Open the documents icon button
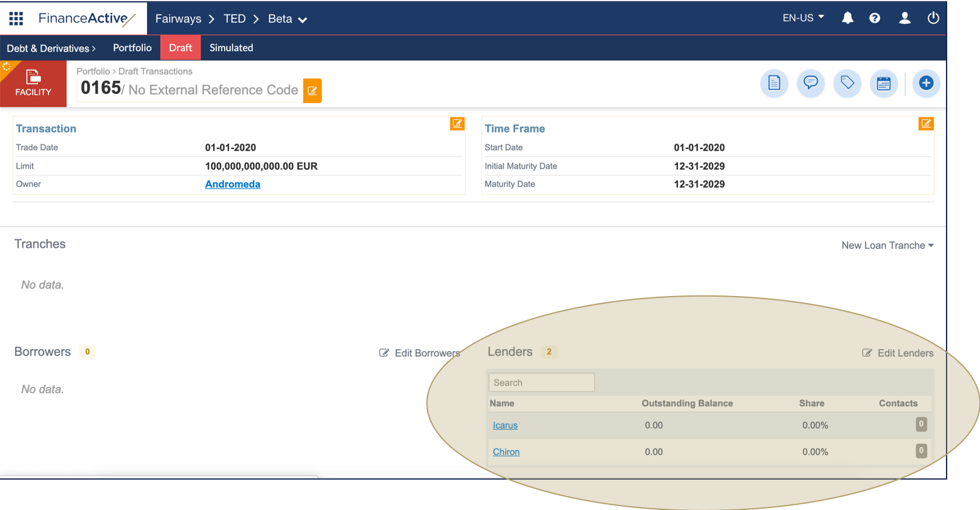 [774, 83]
